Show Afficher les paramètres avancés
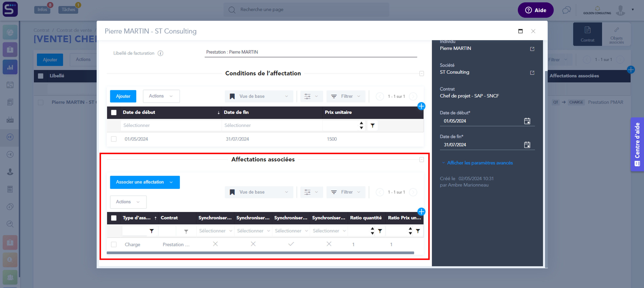 click(x=480, y=163)
